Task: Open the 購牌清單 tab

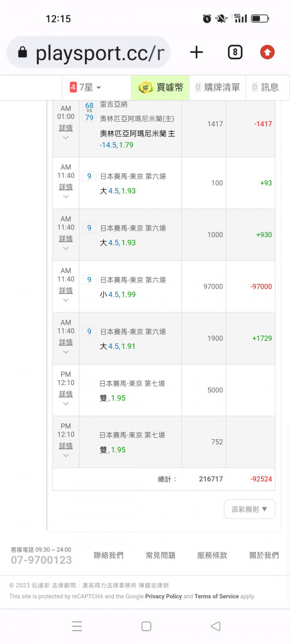Action: point(217,87)
